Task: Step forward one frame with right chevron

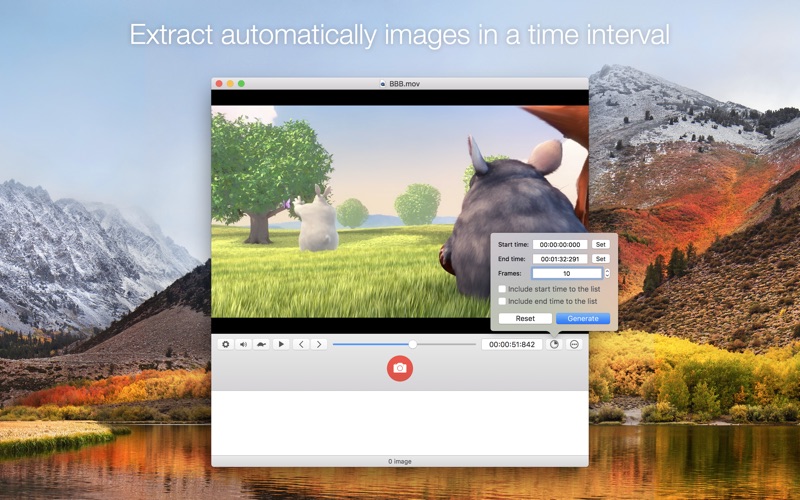Action: (319, 344)
